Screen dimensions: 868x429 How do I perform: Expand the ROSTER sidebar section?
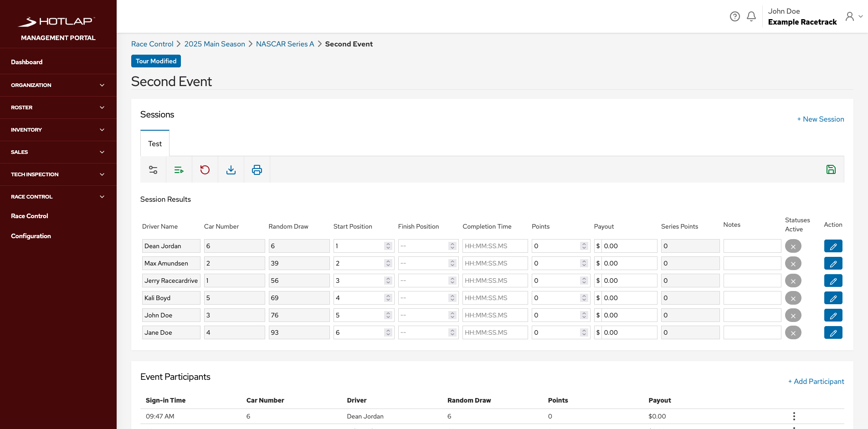coord(58,107)
